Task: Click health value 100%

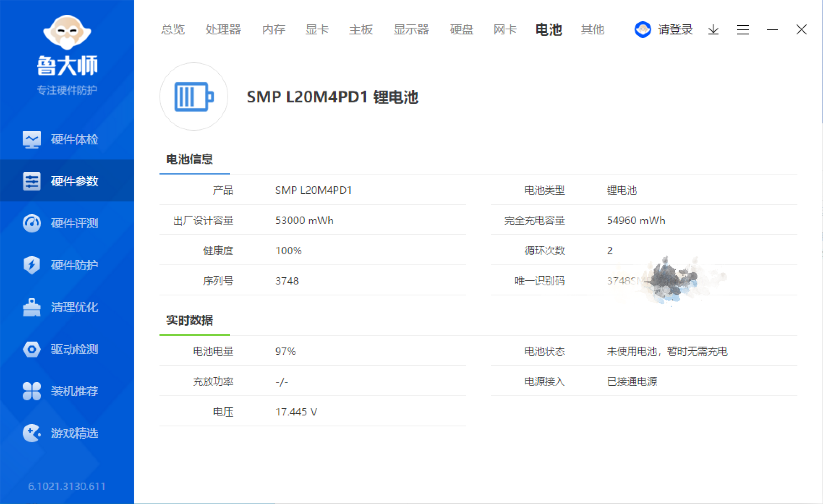Action: click(288, 251)
